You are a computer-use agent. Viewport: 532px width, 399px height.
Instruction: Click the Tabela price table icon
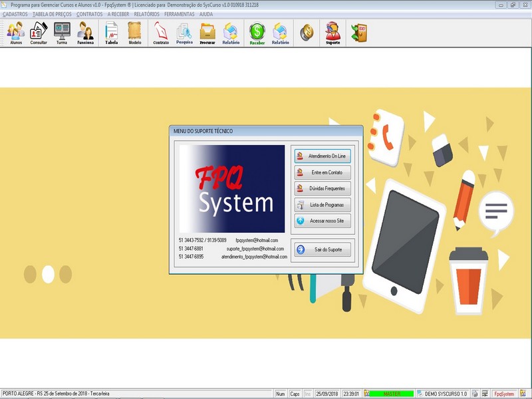pos(111,33)
